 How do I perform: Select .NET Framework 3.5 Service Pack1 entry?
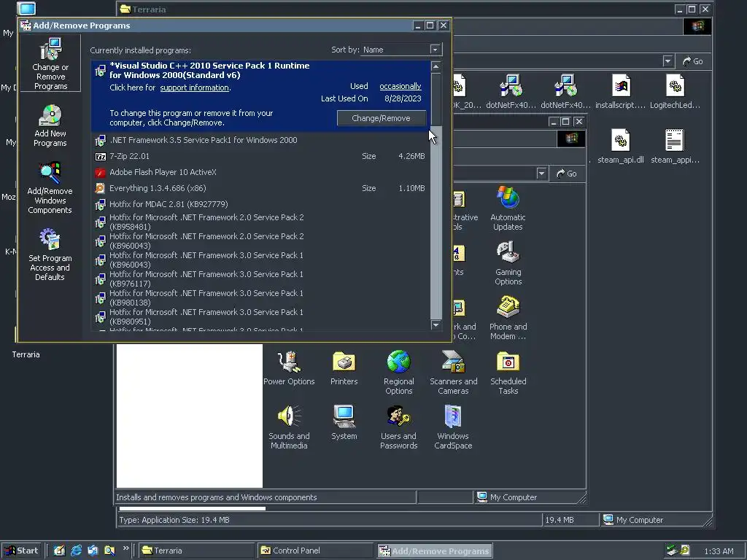click(260, 140)
